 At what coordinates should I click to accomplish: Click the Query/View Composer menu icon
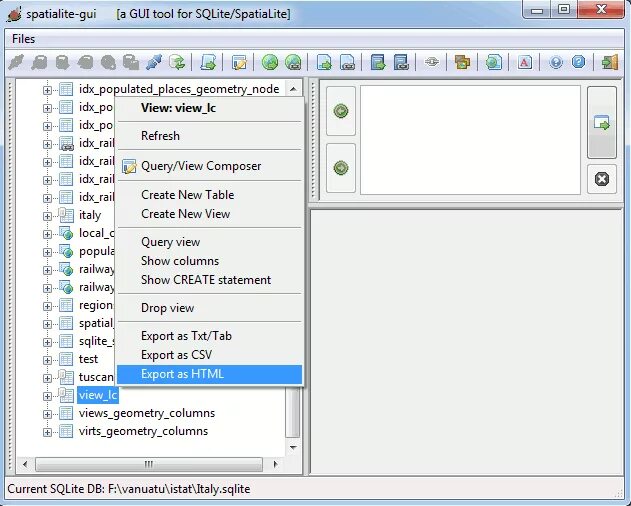tap(129, 166)
